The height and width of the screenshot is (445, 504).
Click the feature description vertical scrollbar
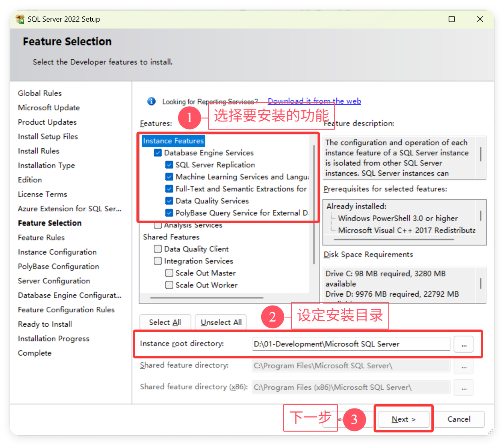click(481, 154)
